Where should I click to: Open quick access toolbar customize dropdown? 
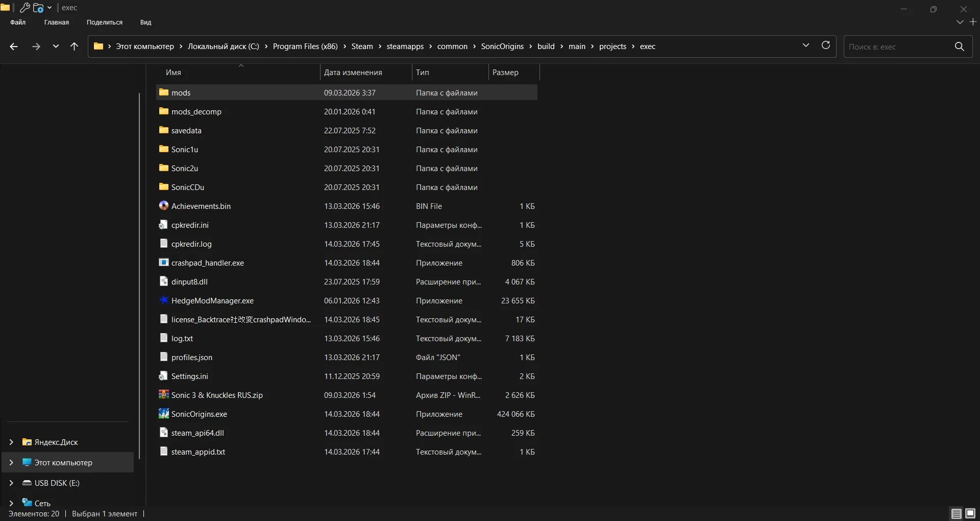[50, 8]
